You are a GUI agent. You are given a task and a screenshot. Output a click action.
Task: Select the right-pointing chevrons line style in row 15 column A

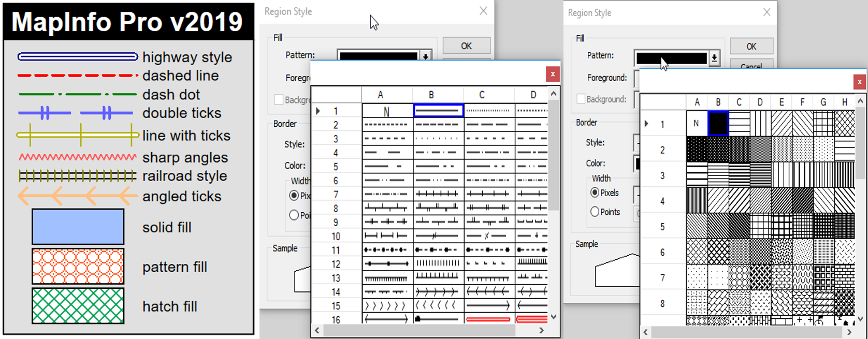tap(387, 305)
